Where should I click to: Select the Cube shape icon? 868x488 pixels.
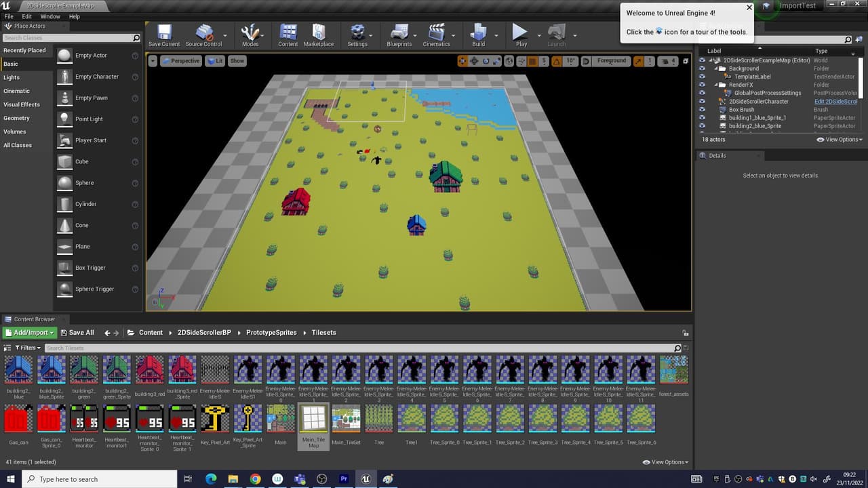[64, 161]
